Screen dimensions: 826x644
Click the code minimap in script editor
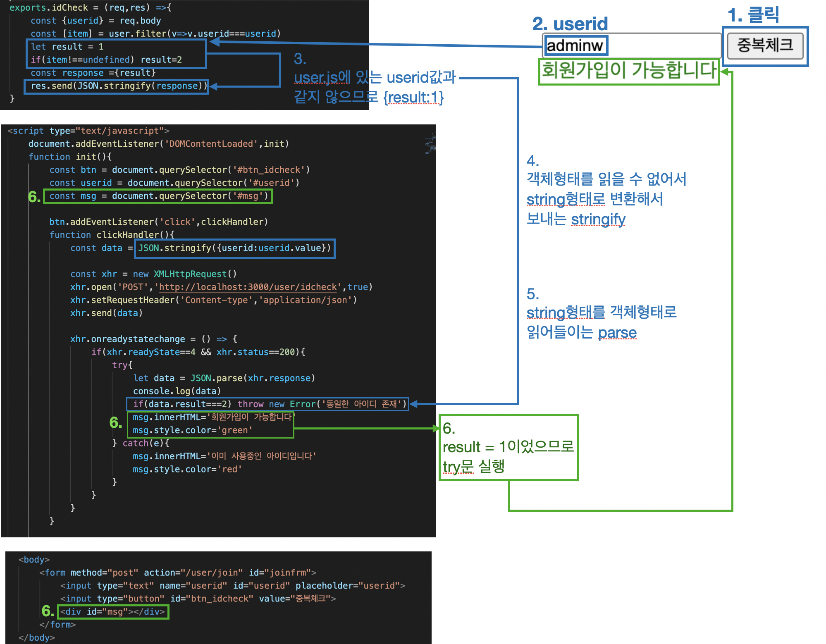tap(430, 144)
